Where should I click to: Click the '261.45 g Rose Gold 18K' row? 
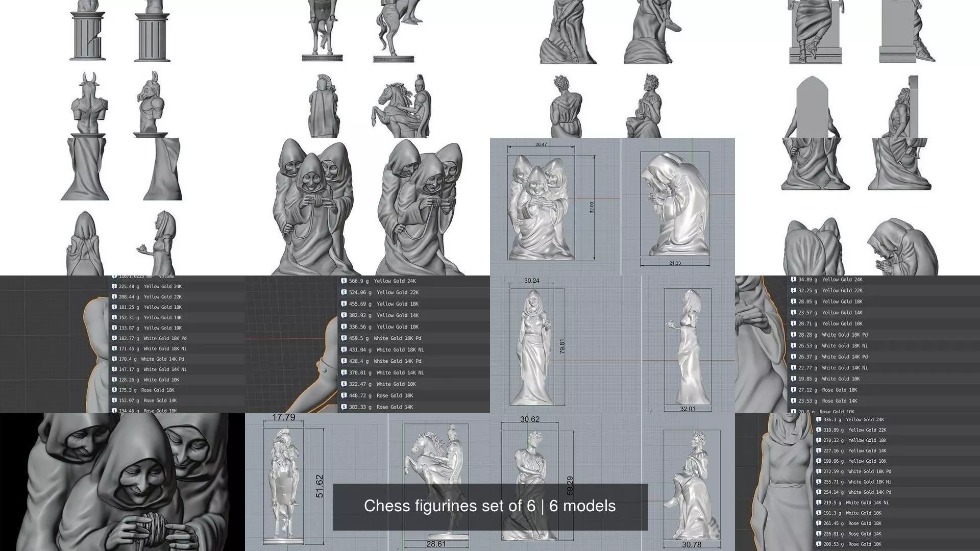pos(897,523)
